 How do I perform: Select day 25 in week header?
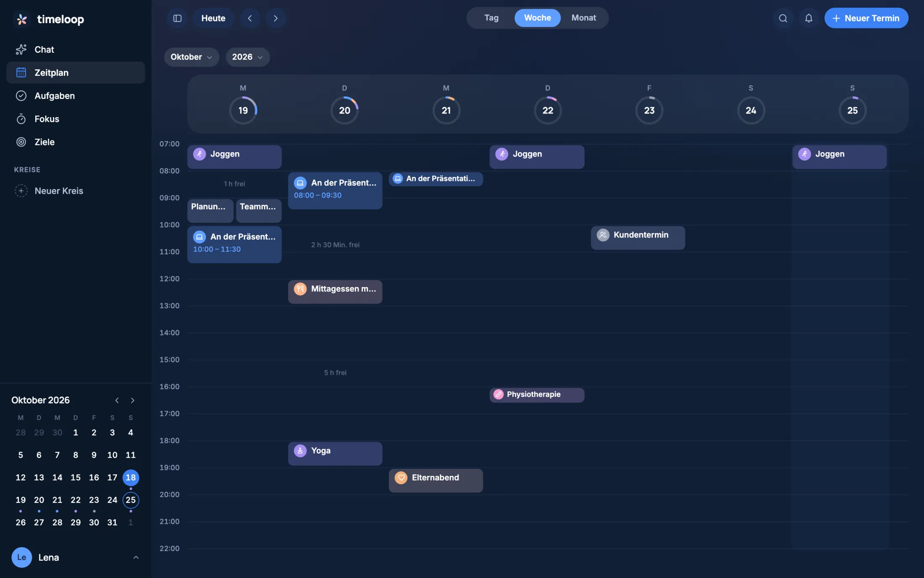(852, 110)
